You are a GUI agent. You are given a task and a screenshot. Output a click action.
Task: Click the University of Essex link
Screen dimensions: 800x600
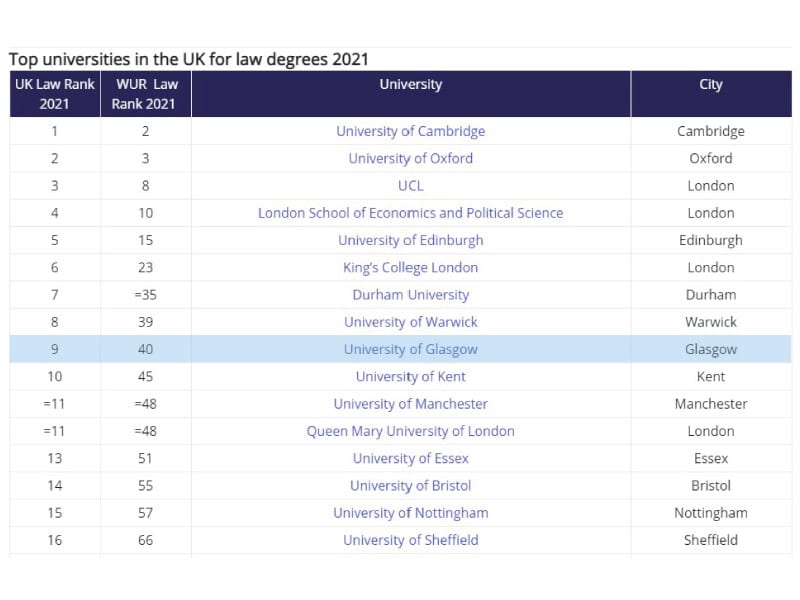point(410,458)
